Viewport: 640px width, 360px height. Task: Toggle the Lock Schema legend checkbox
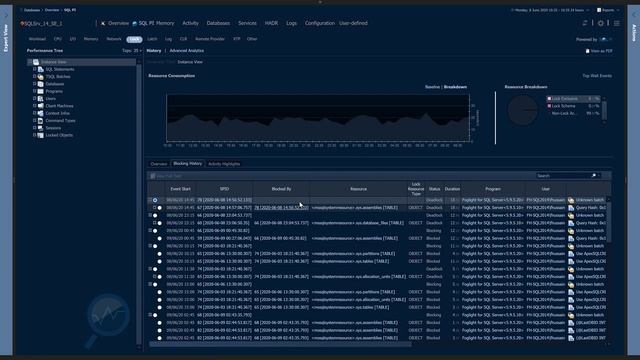549,106
